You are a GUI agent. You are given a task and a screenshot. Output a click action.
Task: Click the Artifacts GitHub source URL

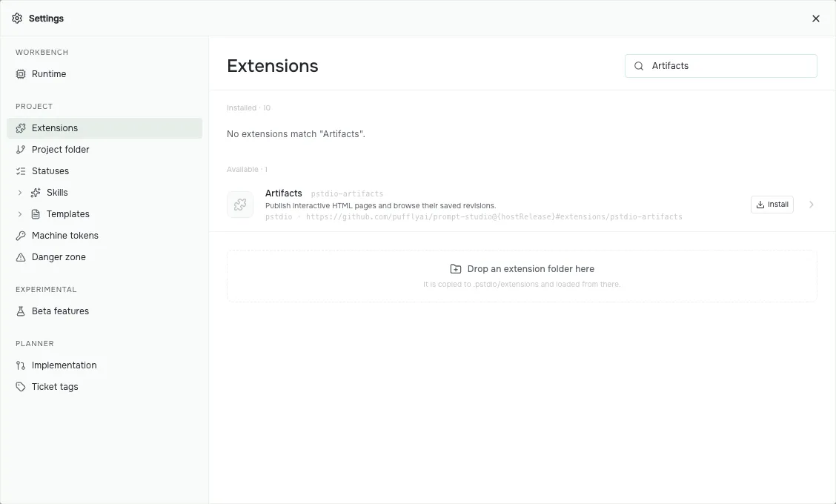(x=494, y=216)
